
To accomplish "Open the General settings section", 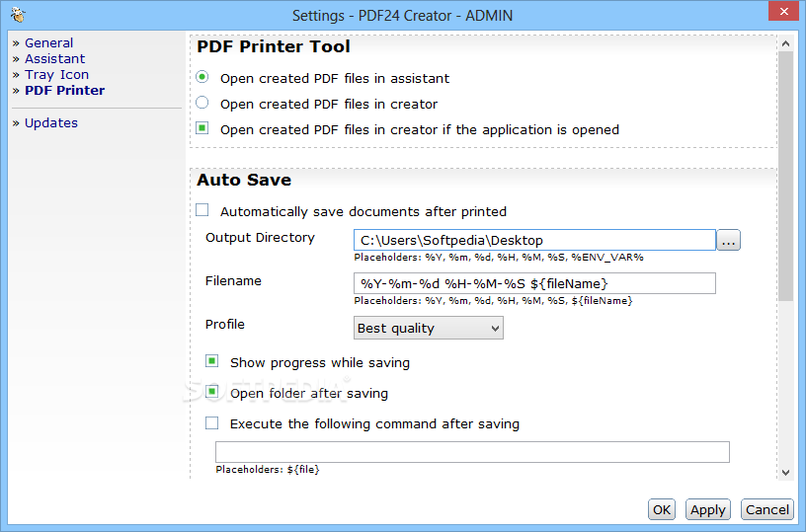I will (48, 43).
